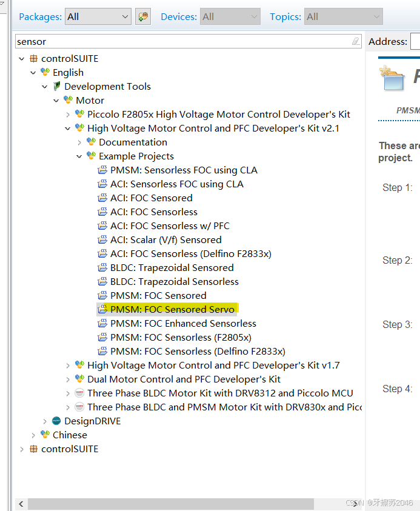Select ACI: FOC Sensorless w/ PFC project
The width and height of the screenshot is (420, 511).
(170, 226)
